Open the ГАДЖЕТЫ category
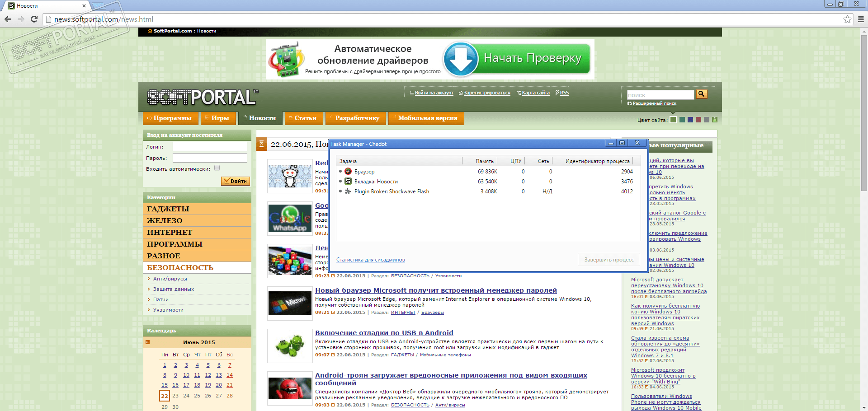 pyautogui.click(x=197, y=209)
